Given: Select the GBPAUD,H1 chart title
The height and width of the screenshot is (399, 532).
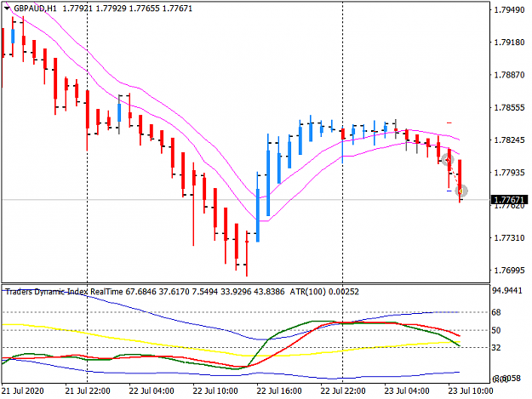Looking at the screenshot, I should [x=35, y=9].
